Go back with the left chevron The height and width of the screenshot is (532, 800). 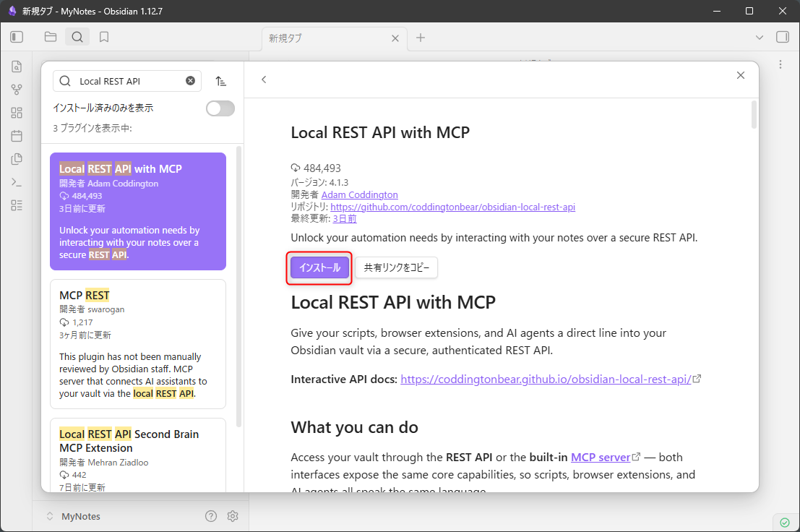point(264,80)
